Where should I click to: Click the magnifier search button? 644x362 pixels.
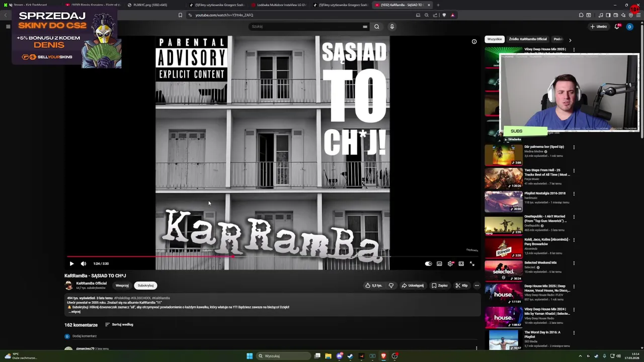coord(376,27)
